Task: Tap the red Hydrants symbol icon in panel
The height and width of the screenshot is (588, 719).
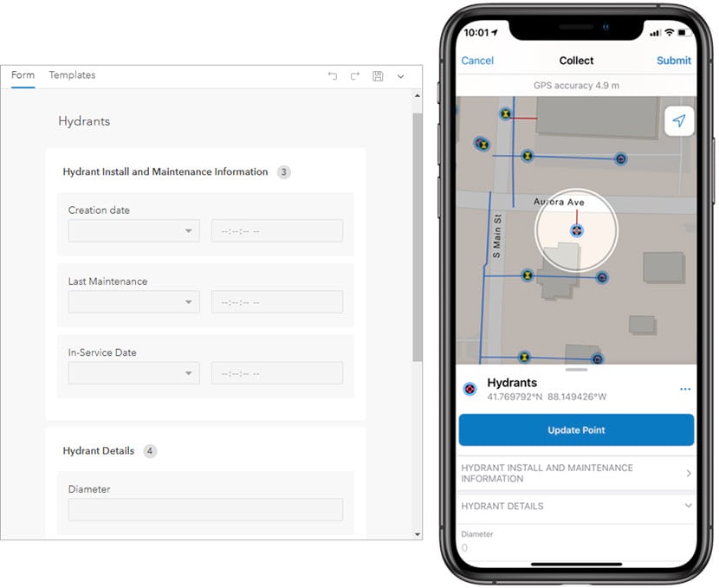Action: pyautogui.click(x=470, y=390)
